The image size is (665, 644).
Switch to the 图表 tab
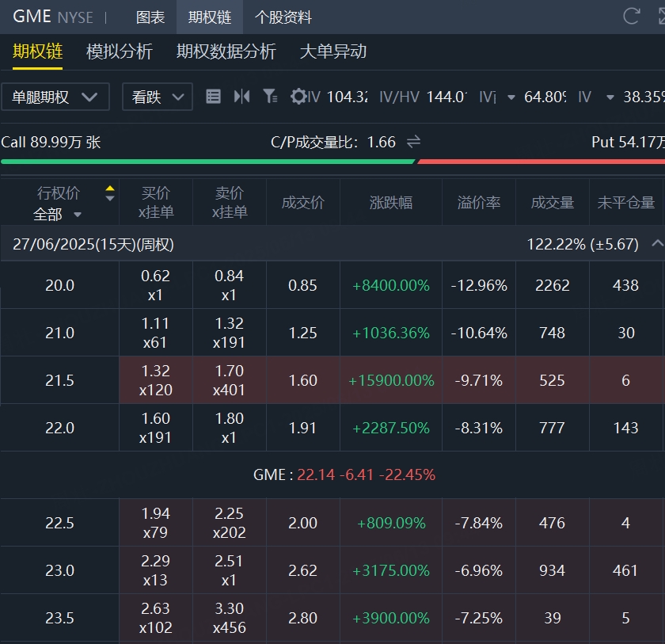pos(150,17)
